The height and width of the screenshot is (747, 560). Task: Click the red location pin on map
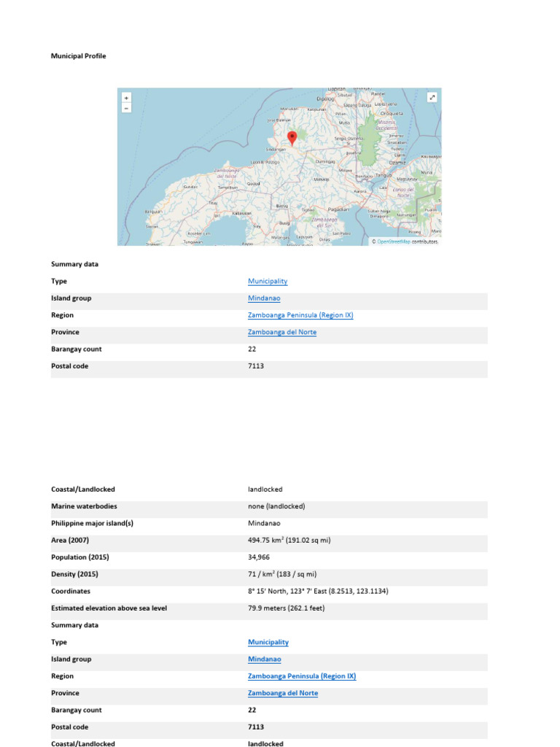292,138
